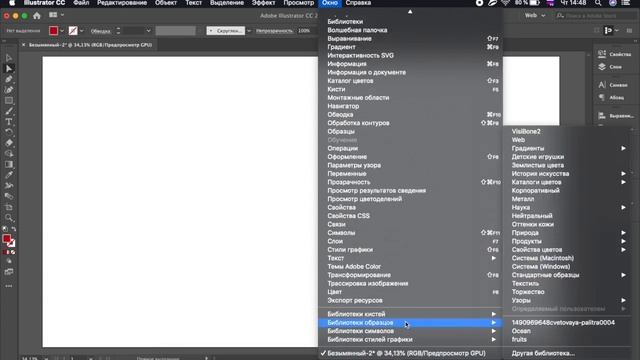Select the Rotate tool
Image resolution: width=640 pixels, height=360 pixels.
9,132
